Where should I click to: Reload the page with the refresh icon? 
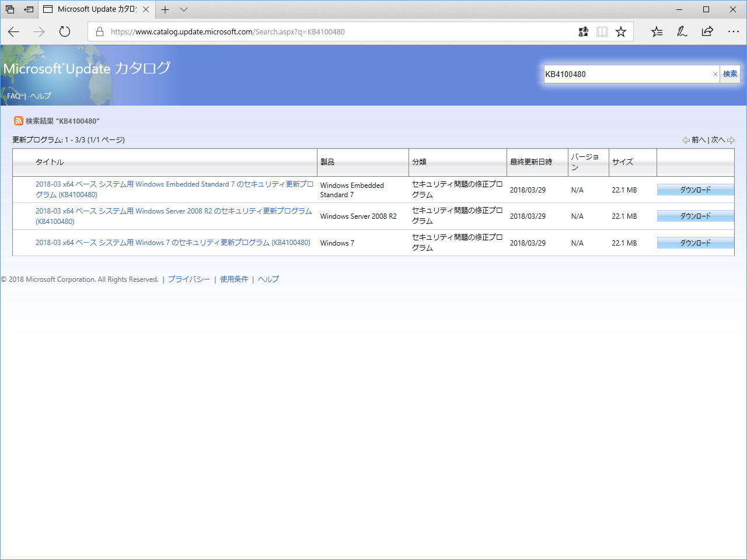[64, 32]
